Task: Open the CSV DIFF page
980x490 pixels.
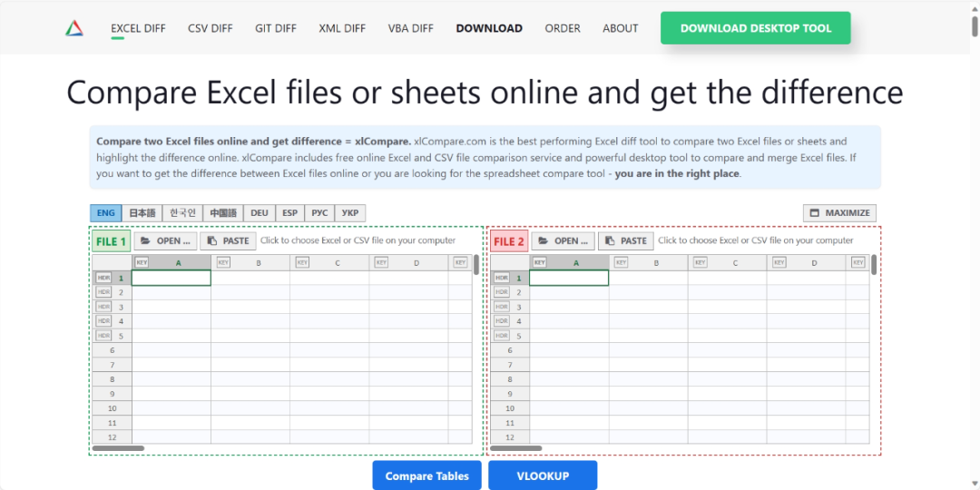Action: point(210,28)
